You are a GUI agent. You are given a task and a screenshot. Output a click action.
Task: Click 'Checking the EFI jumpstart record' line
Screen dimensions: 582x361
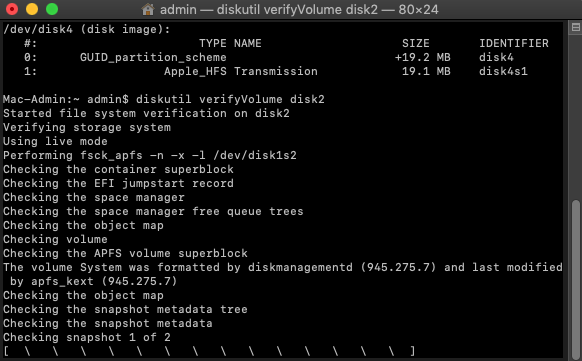(118, 183)
